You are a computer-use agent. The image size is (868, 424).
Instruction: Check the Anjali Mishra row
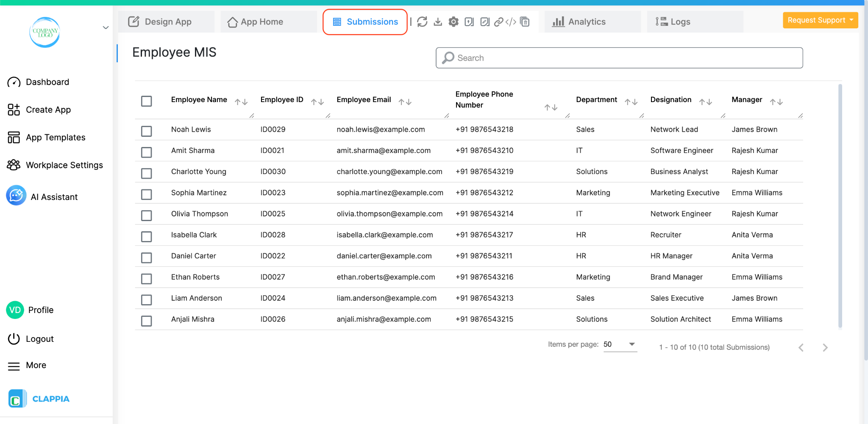click(x=147, y=321)
